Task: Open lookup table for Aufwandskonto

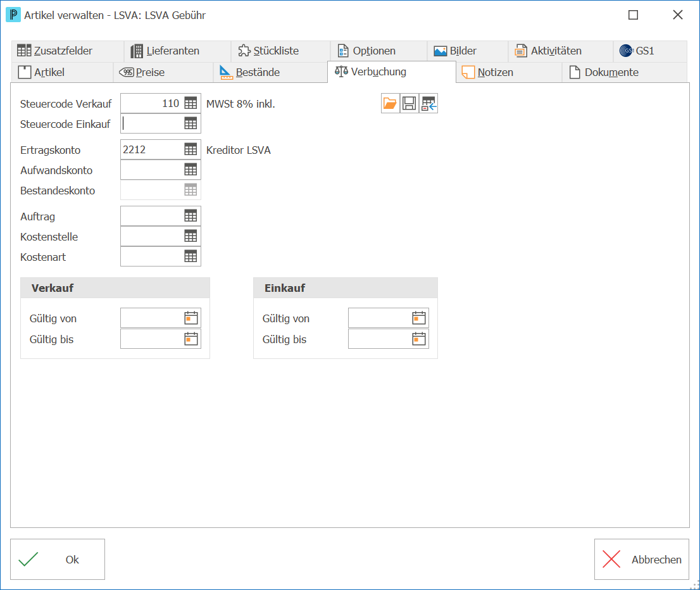Action: pos(191,169)
